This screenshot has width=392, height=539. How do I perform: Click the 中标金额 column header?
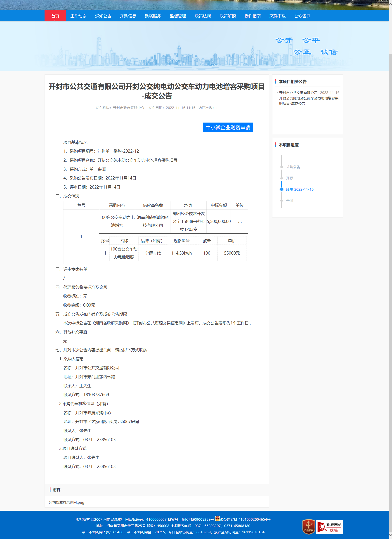pyautogui.click(x=219, y=205)
